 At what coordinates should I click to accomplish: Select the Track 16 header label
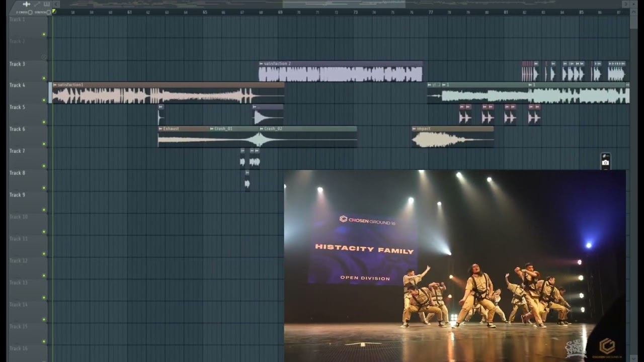click(18, 348)
